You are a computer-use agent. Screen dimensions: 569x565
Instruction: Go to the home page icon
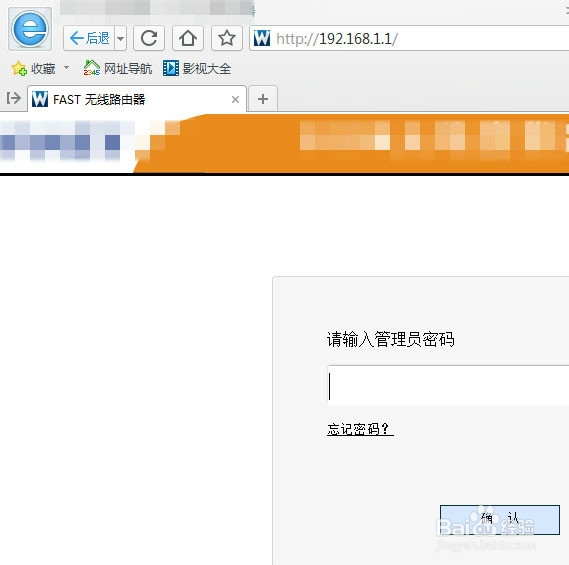pos(188,38)
